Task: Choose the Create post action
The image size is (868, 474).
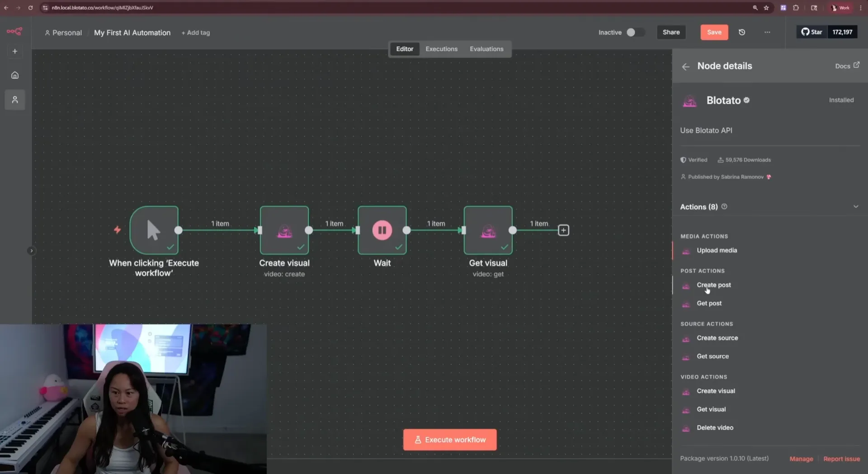Action: click(x=713, y=285)
